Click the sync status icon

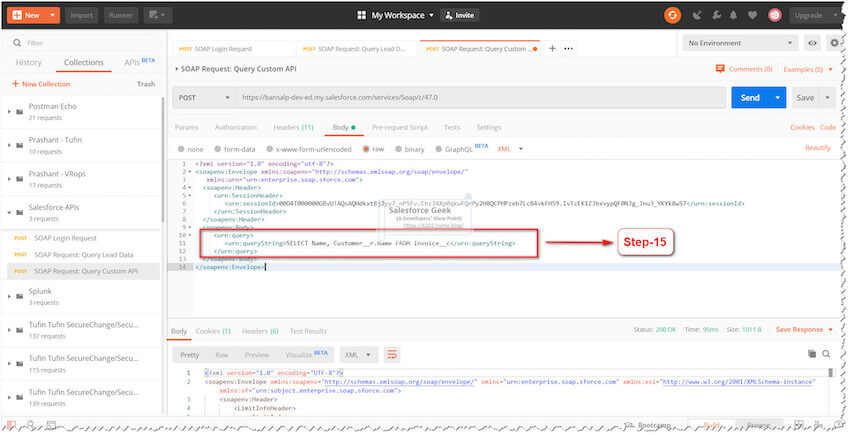click(x=672, y=15)
